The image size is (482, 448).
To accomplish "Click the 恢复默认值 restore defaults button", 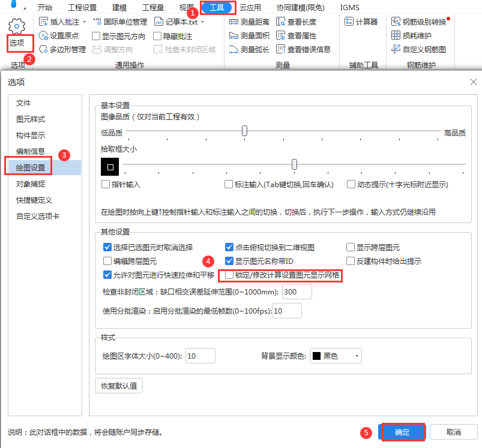I will point(119,385).
